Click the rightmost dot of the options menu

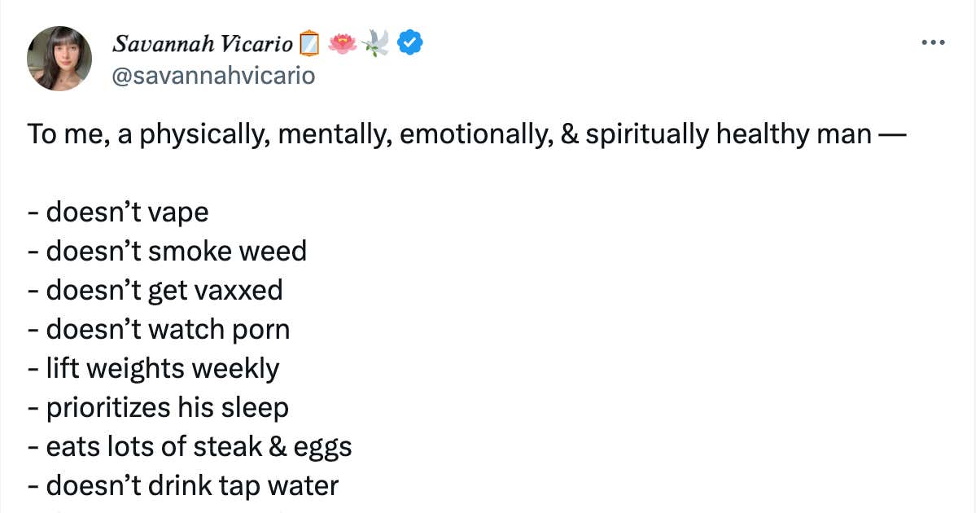[x=941, y=42]
